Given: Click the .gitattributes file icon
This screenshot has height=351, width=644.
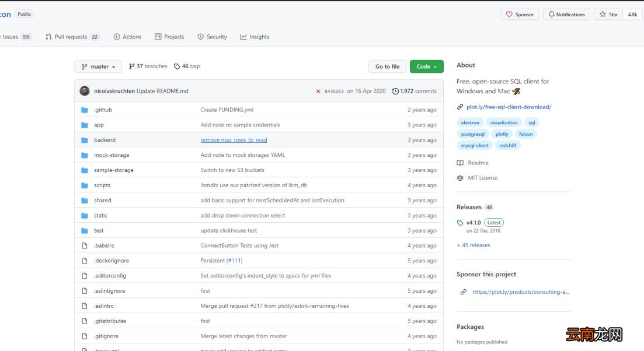Looking at the screenshot, I should [x=85, y=321].
